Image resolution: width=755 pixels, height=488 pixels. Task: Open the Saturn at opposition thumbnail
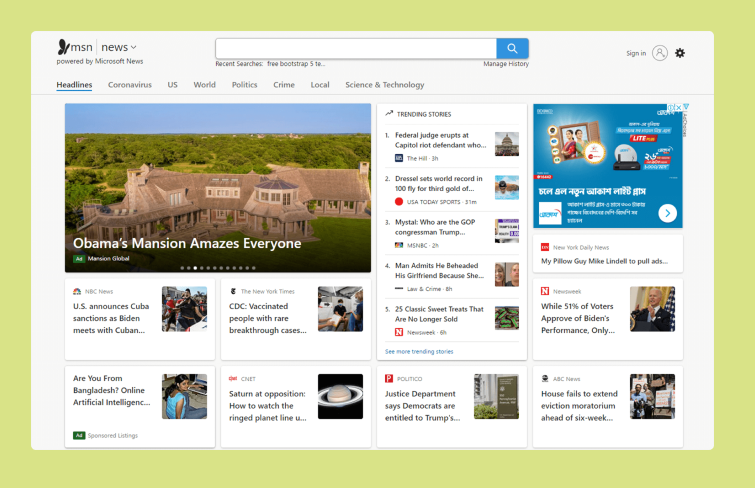[x=340, y=396]
